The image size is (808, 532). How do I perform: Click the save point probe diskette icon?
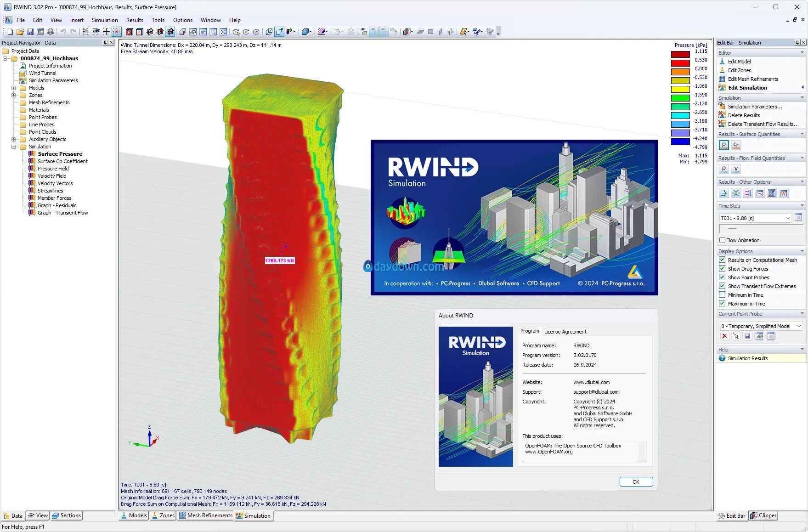(x=747, y=336)
